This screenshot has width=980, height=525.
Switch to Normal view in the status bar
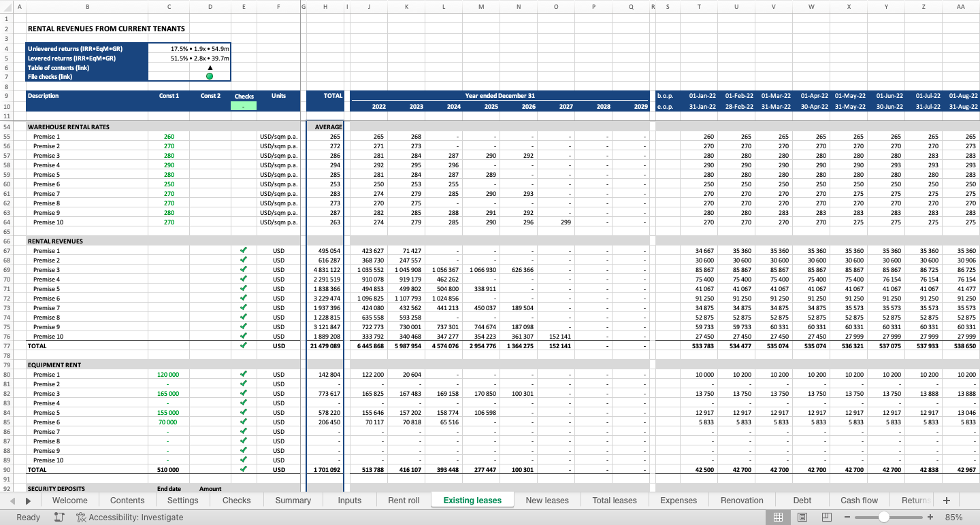778,517
